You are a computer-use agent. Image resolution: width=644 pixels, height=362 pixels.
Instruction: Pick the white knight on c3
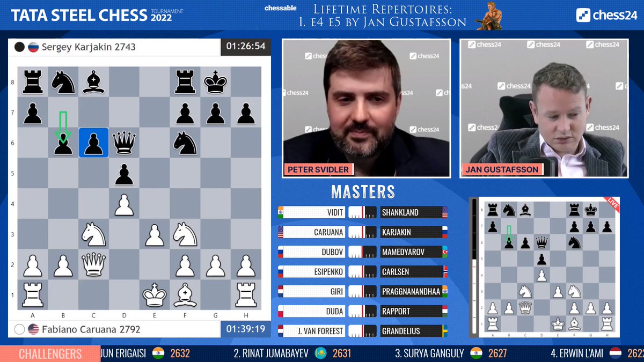93,234
